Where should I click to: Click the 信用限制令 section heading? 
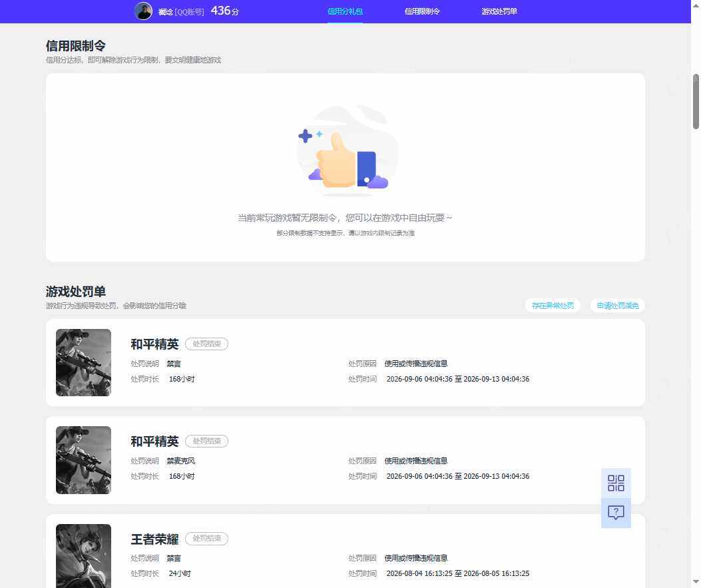pos(75,45)
